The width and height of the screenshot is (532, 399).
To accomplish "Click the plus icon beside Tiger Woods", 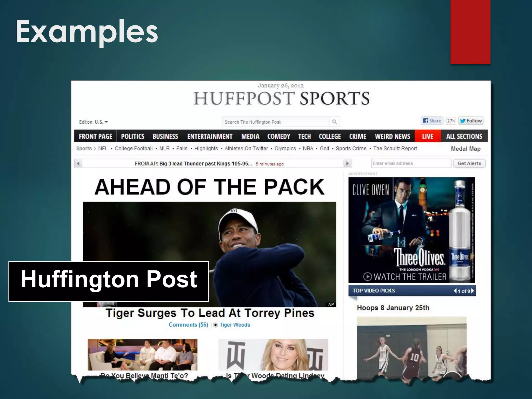I will (x=215, y=325).
